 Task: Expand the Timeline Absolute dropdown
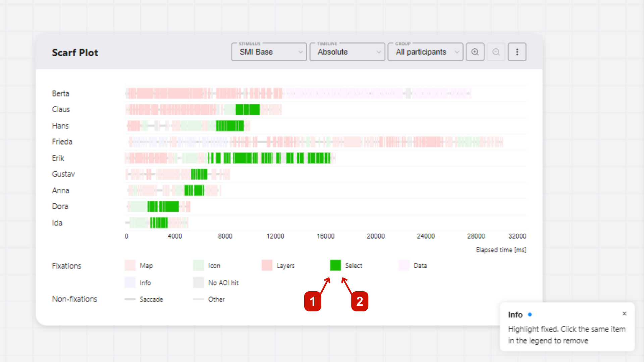click(347, 52)
